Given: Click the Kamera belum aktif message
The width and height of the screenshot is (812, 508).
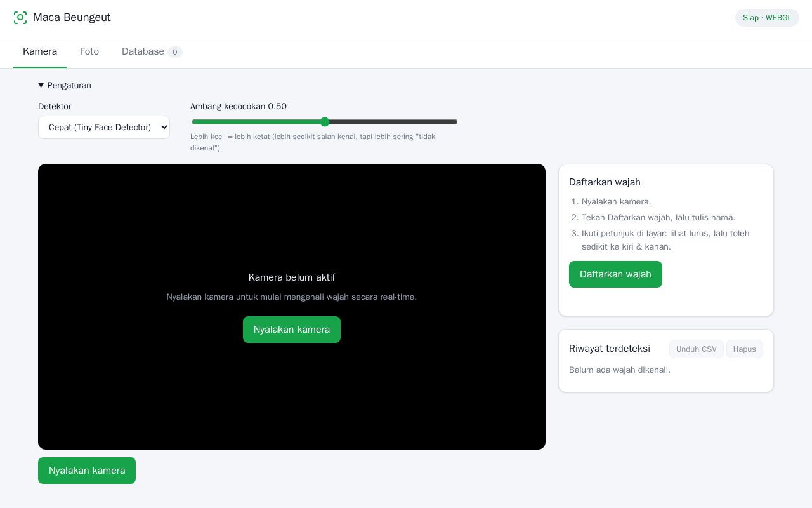Looking at the screenshot, I should 292,277.
